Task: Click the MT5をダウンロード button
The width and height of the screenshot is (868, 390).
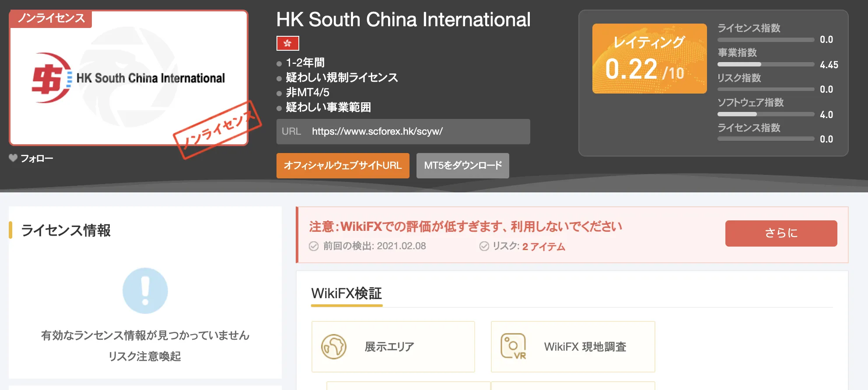Action: point(463,166)
